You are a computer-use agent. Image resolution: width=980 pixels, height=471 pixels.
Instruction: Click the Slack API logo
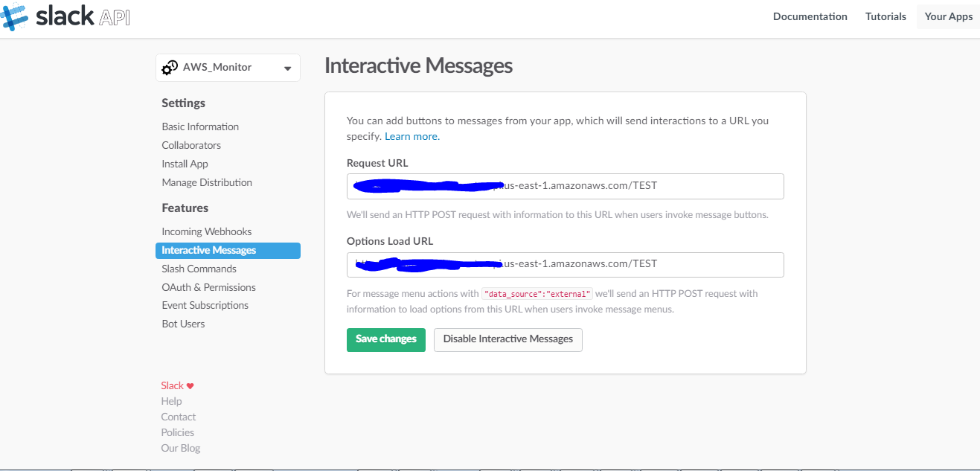point(65,16)
